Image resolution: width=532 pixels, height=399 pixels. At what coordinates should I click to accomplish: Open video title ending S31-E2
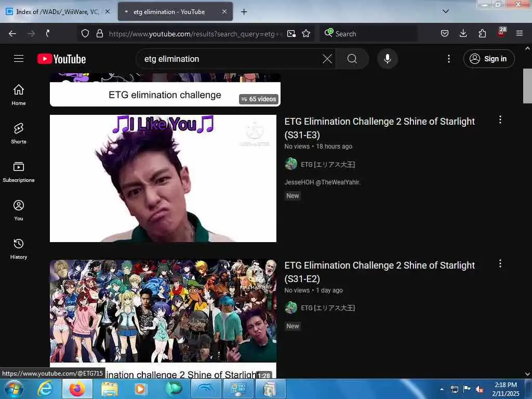coord(379,272)
